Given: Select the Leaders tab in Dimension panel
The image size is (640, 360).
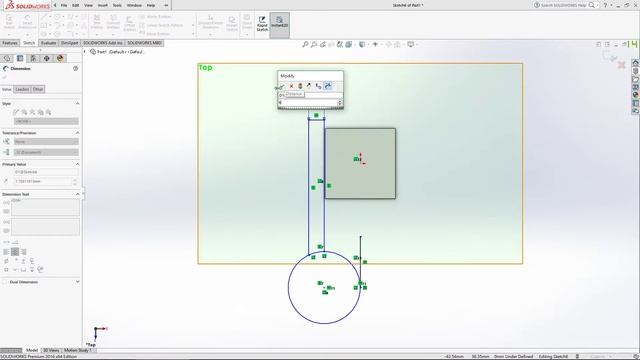Looking at the screenshot, I should pyautogui.click(x=22, y=89).
